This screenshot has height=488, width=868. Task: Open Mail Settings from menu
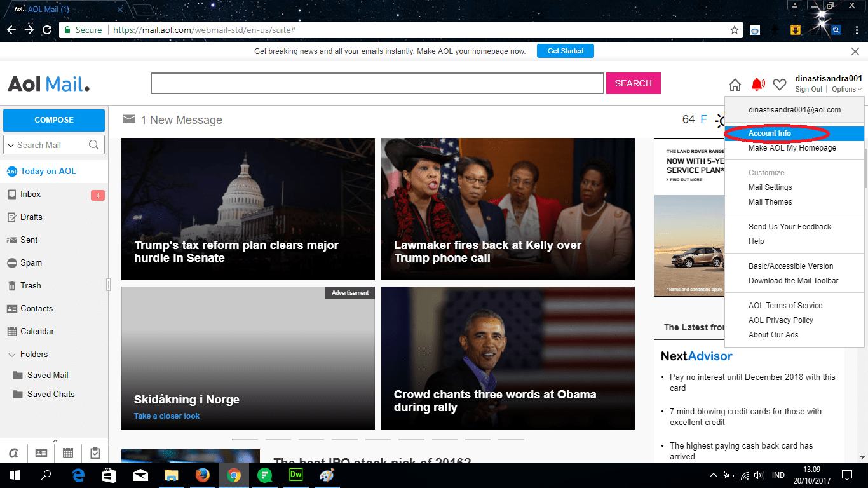pos(770,187)
